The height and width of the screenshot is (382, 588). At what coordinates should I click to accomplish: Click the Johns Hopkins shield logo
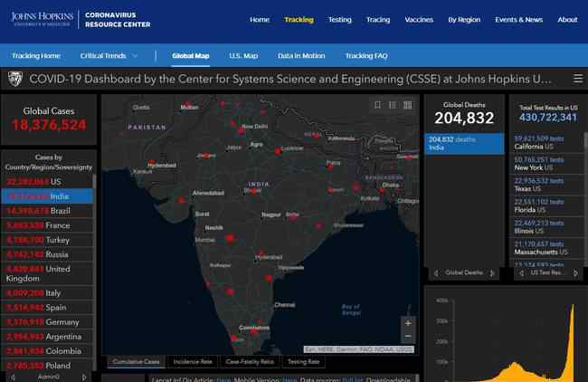[15, 79]
